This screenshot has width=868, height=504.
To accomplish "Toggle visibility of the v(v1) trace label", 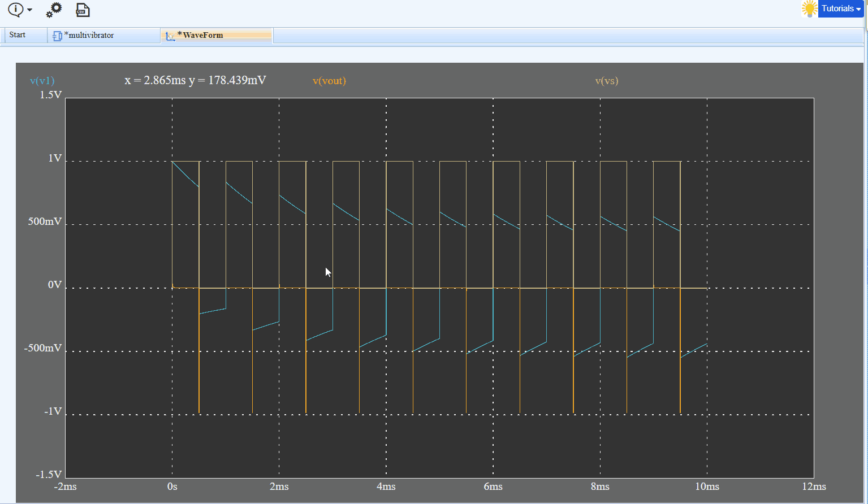I will click(x=42, y=80).
